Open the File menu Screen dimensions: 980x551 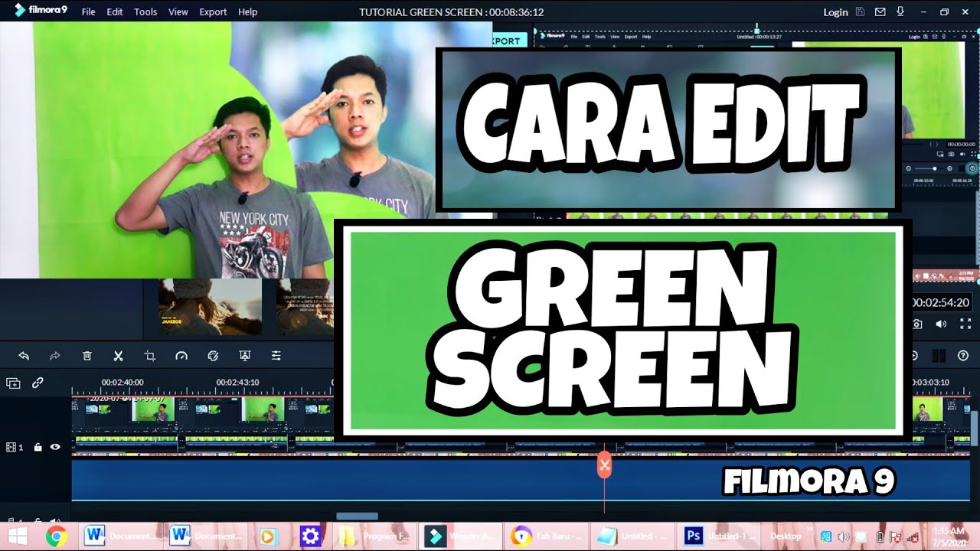click(88, 12)
